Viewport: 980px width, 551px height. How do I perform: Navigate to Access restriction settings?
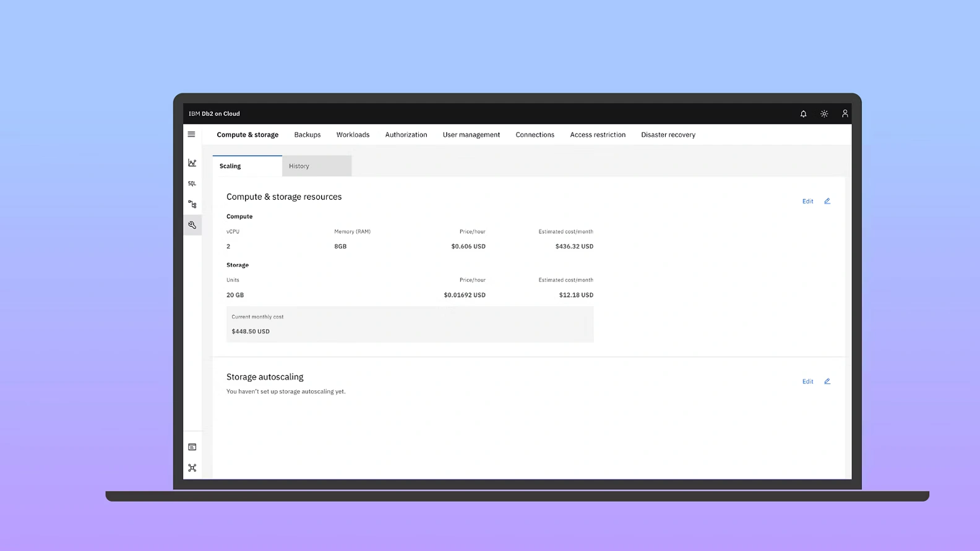[x=598, y=135]
